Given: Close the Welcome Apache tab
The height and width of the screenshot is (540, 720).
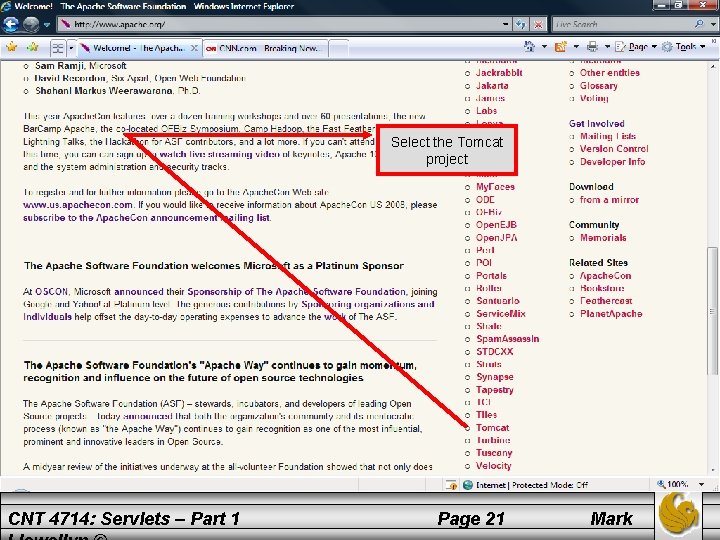Looking at the screenshot, I should click(194, 48).
